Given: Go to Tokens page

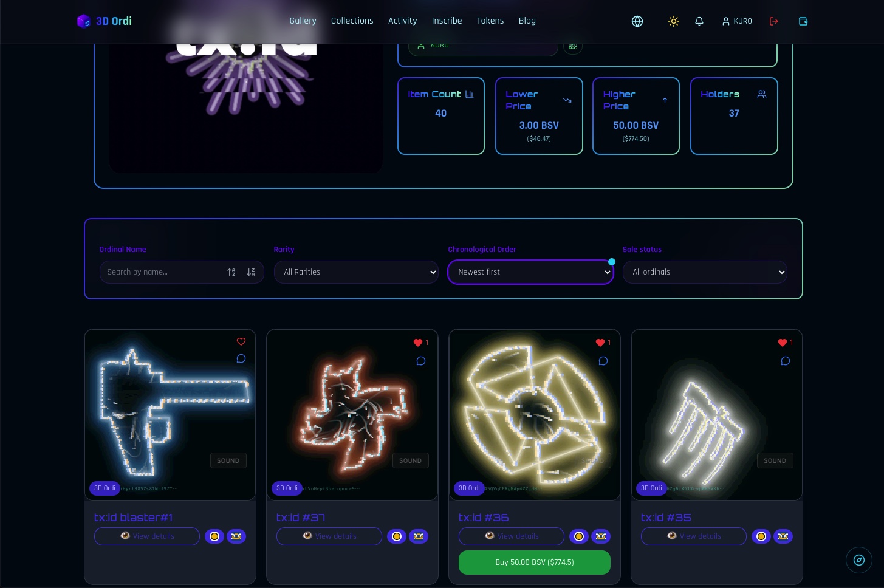Looking at the screenshot, I should click(x=490, y=21).
